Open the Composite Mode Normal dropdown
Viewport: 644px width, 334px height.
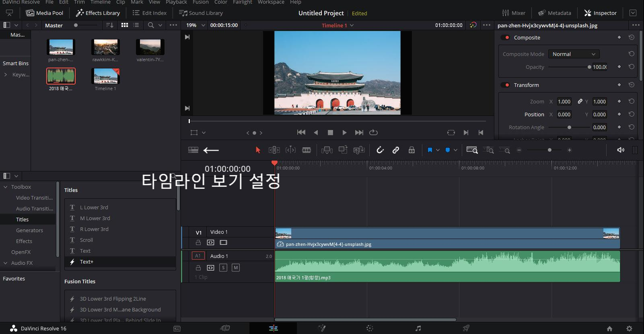tap(574, 54)
